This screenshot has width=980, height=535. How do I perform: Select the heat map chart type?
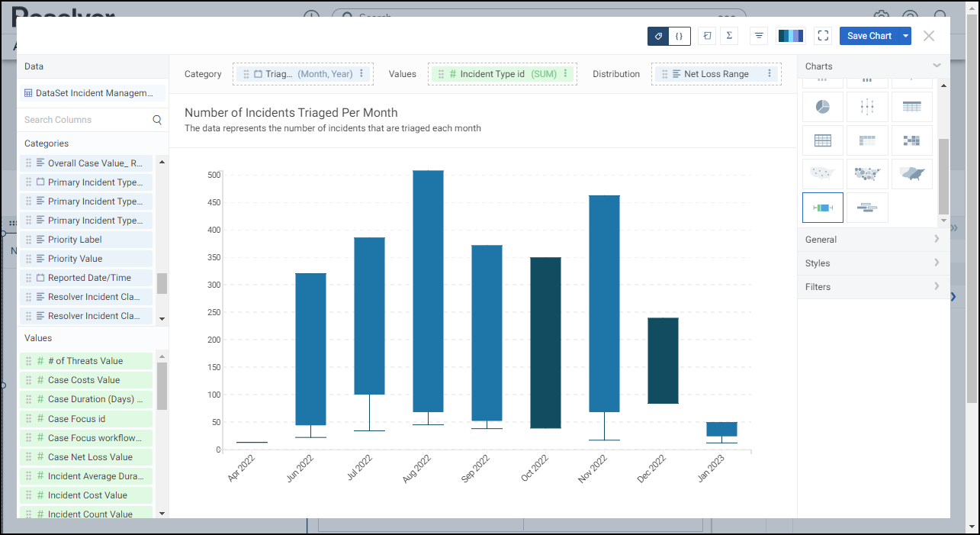[911, 140]
